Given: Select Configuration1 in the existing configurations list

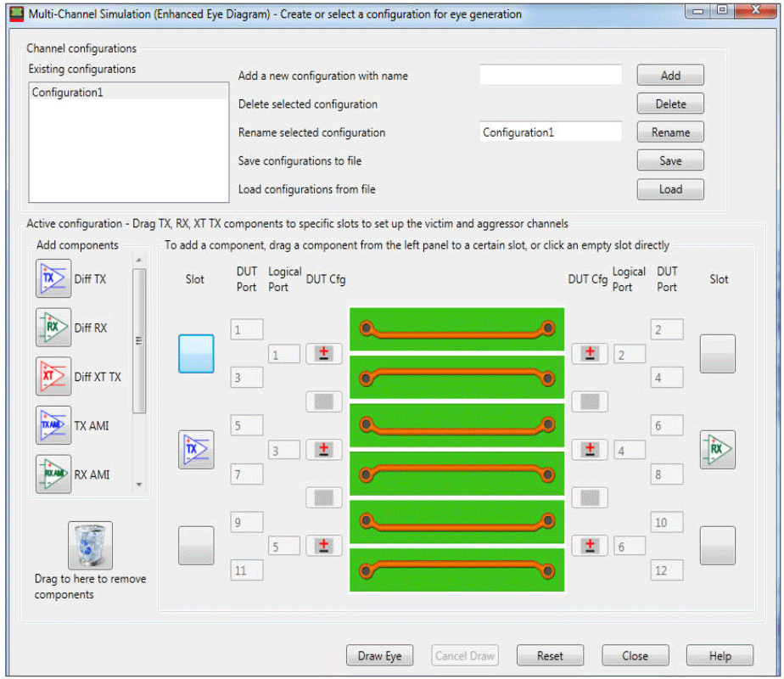Looking at the screenshot, I should pos(68,93).
